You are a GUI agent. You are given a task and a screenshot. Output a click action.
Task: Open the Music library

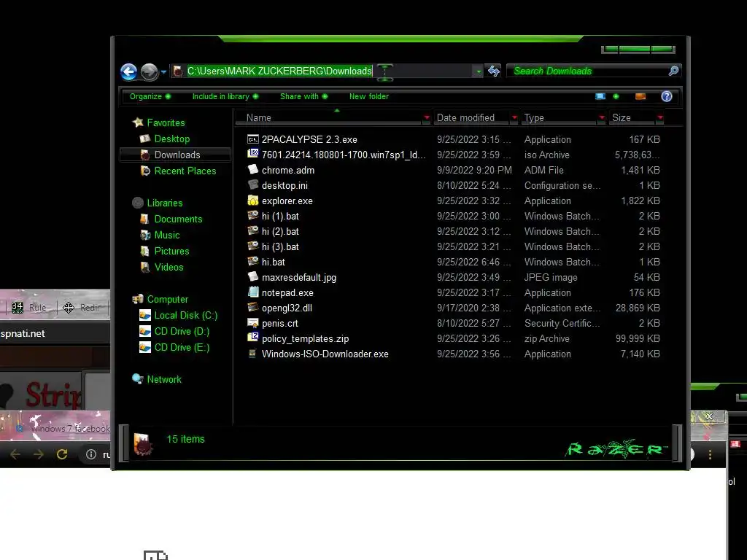(167, 236)
